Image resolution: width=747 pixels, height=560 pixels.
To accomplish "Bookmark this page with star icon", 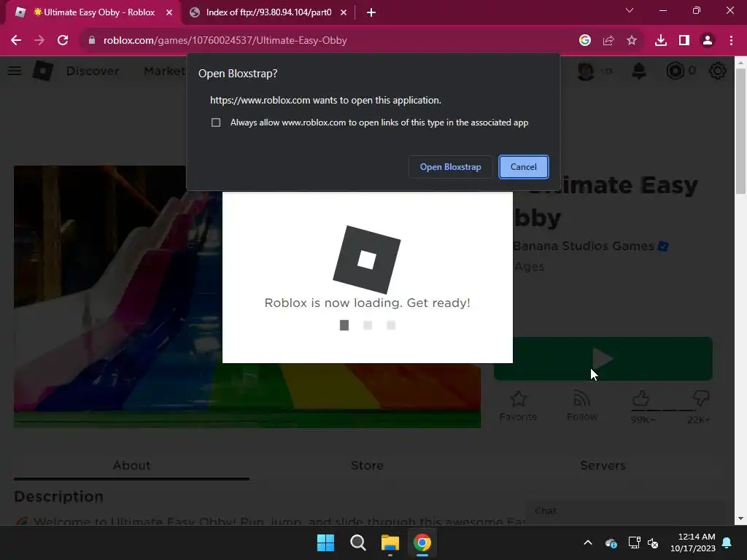I will (x=632, y=41).
